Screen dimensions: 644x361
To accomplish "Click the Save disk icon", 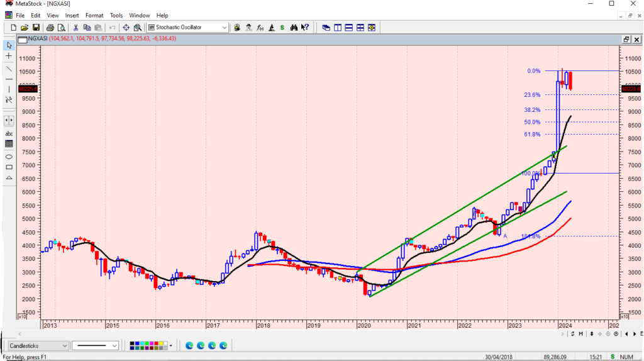I will (x=36, y=28).
